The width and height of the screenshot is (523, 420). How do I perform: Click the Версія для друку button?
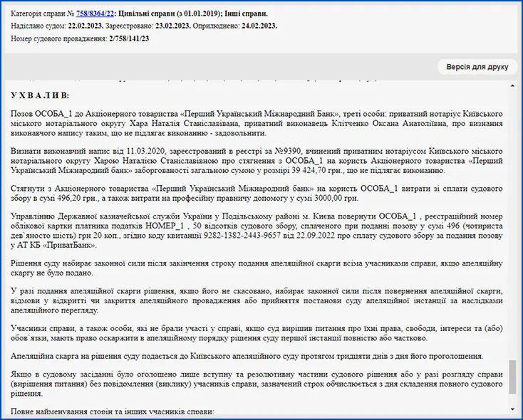coord(477,67)
